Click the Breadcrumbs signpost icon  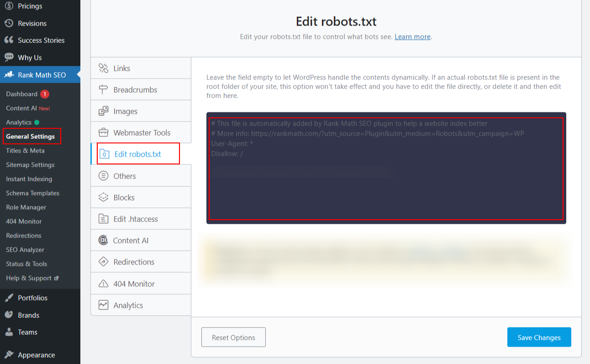point(104,90)
